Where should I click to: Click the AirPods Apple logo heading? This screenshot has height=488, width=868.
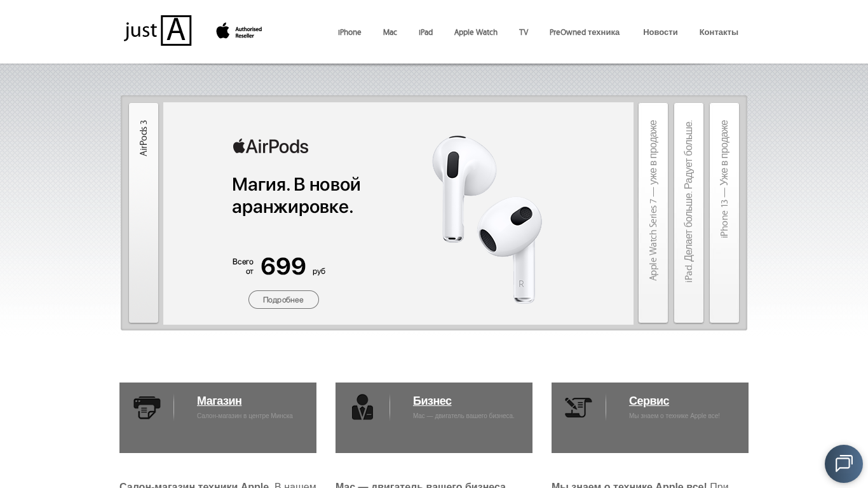[x=271, y=147]
